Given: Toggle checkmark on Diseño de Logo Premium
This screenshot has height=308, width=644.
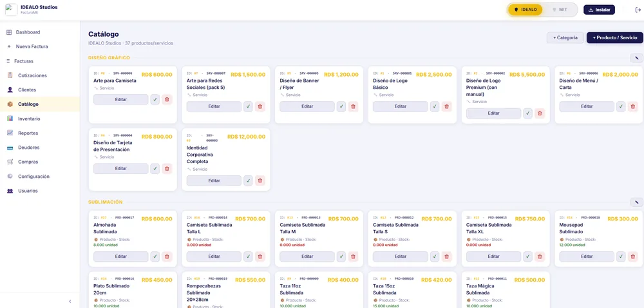Looking at the screenshot, I should click(528, 113).
